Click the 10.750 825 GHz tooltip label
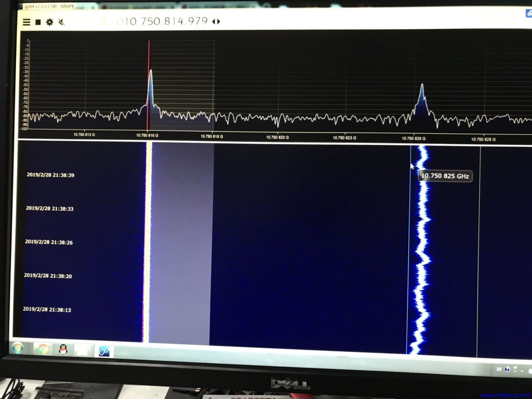The image size is (532, 399). 445,176
